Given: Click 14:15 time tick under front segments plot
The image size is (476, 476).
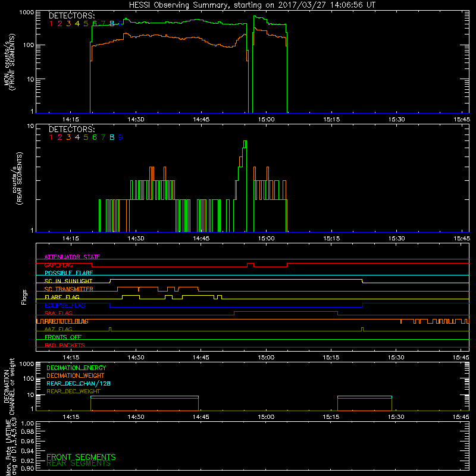Looking at the screenshot, I should 71,120.
